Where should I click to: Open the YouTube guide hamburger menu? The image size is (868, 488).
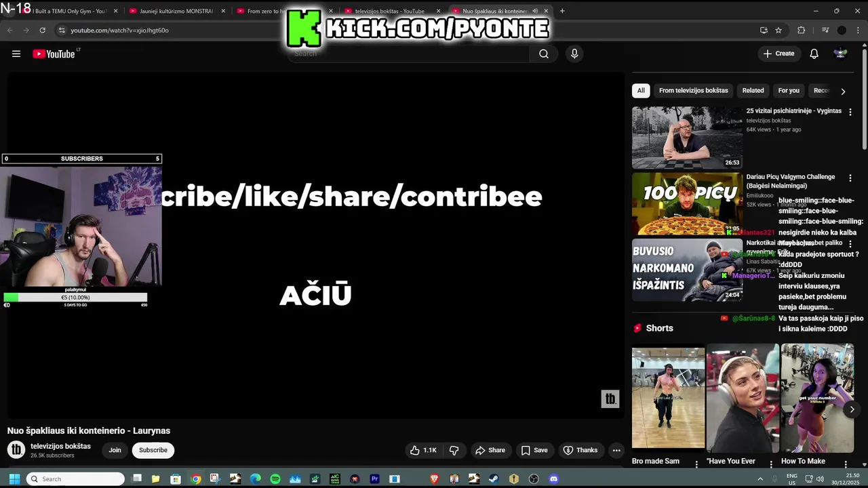tap(16, 54)
